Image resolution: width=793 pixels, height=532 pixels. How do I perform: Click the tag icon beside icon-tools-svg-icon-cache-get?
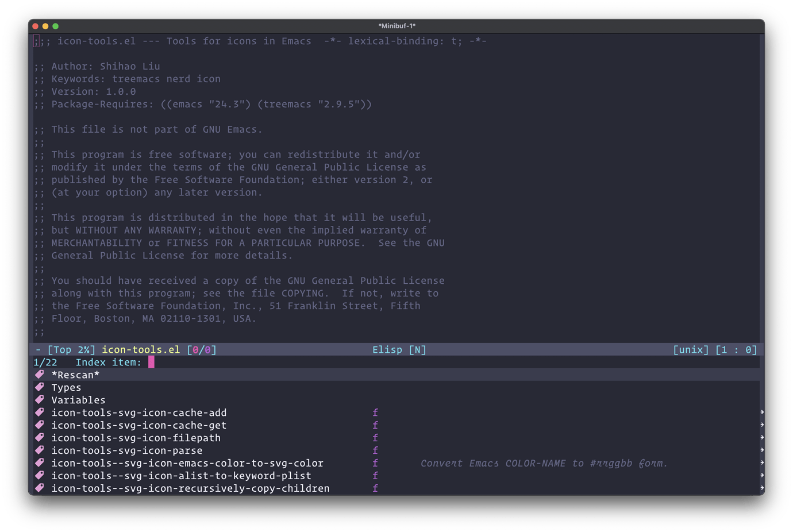click(39, 425)
